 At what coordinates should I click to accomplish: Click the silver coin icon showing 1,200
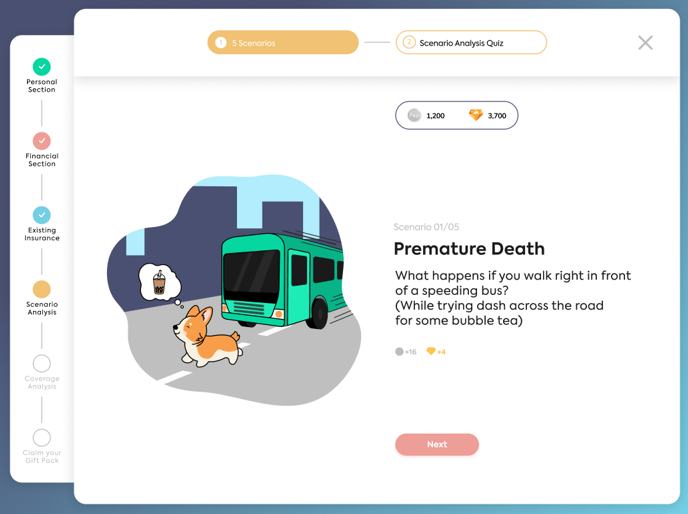tap(414, 116)
